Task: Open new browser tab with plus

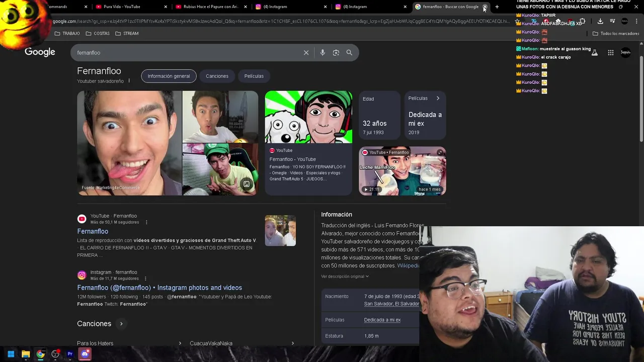Action: click(497, 7)
